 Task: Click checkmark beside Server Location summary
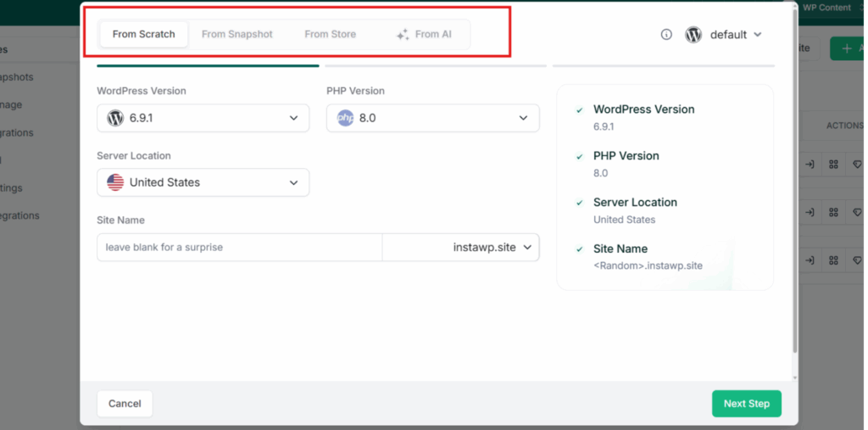[580, 204]
